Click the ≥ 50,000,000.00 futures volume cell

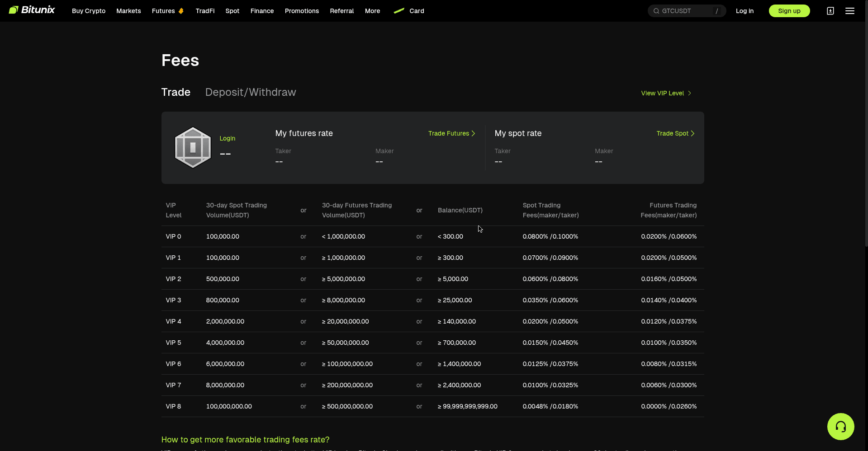tap(346, 343)
